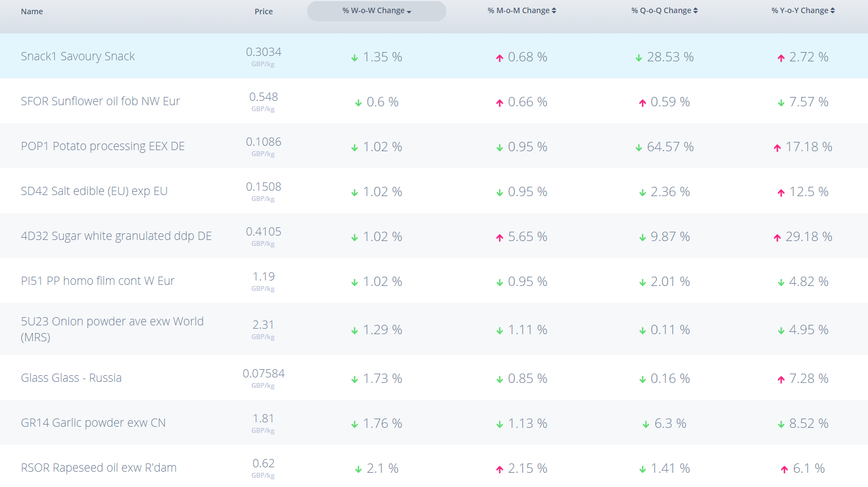Click the up arrow beside 7.28 % Y-o-Y
The image size is (868, 487).
tap(781, 380)
